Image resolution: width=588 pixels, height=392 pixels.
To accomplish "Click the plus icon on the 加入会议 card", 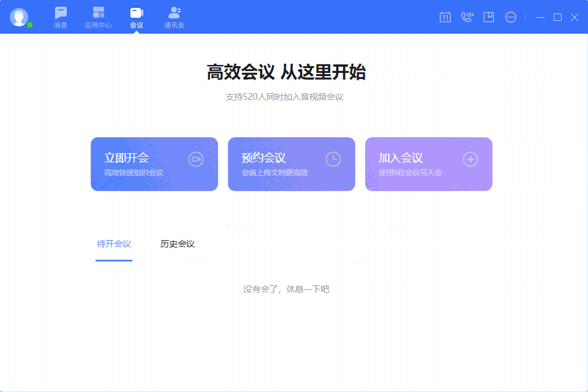I will point(470,158).
